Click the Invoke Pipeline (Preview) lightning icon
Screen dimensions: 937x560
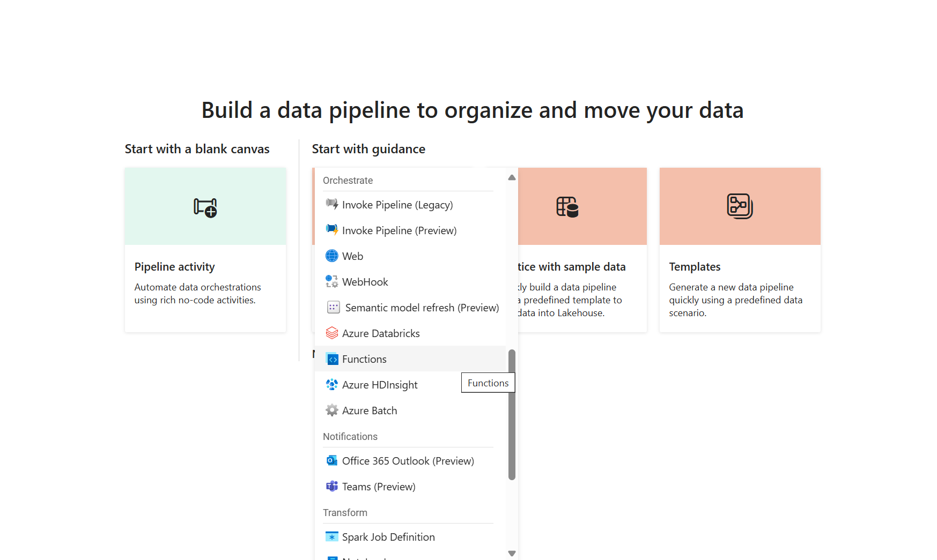point(332,230)
